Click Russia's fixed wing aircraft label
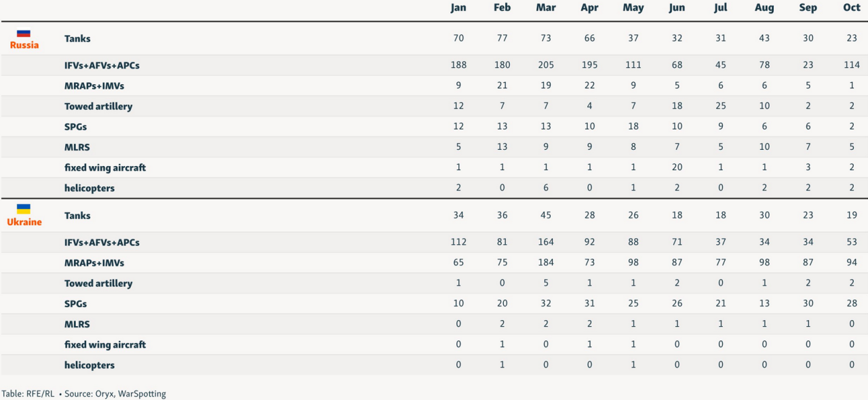 [x=105, y=167]
